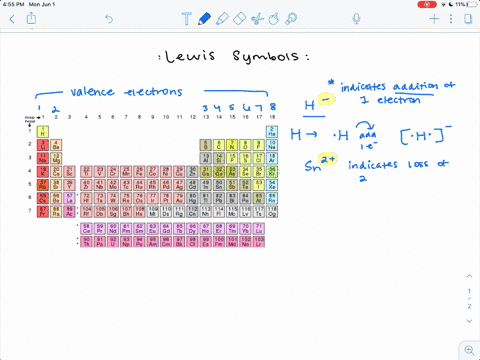Start audio recording with microphone
The height and width of the screenshot is (360, 480).
click(356, 19)
